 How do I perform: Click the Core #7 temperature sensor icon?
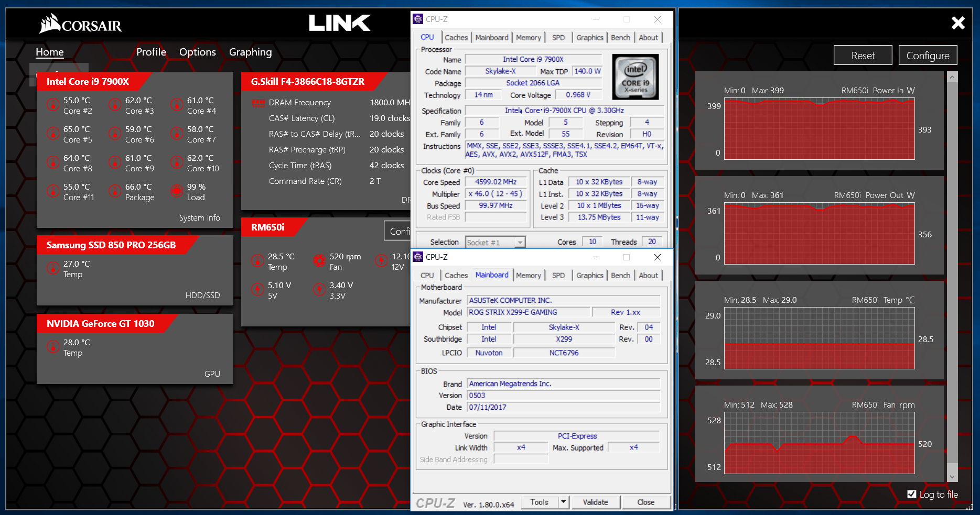[177, 134]
